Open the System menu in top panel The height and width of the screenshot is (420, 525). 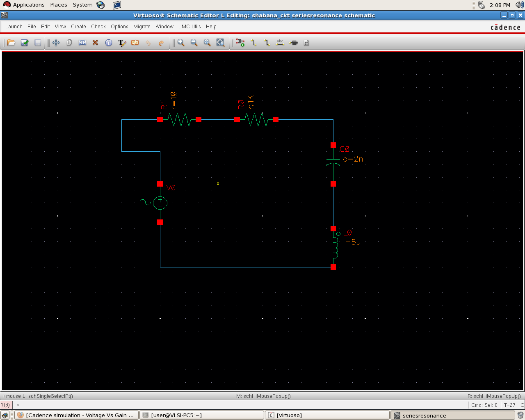pyautogui.click(x=82, y=5)
